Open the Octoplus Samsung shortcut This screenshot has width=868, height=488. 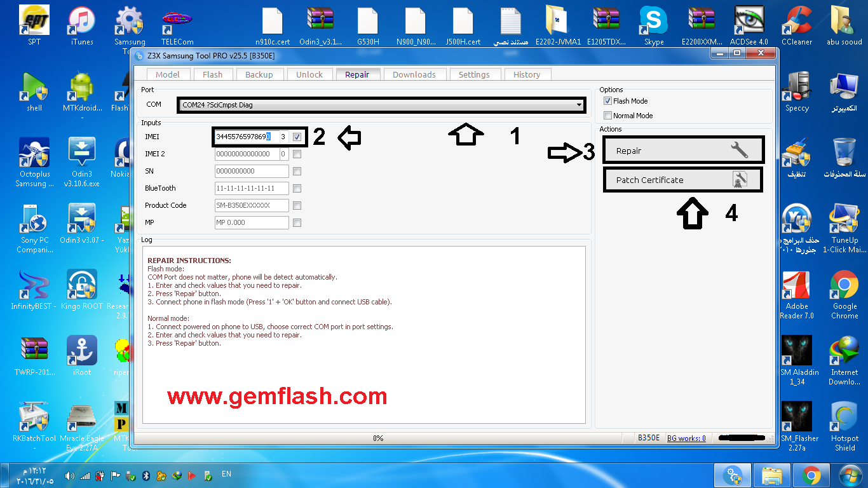[34, 162]
